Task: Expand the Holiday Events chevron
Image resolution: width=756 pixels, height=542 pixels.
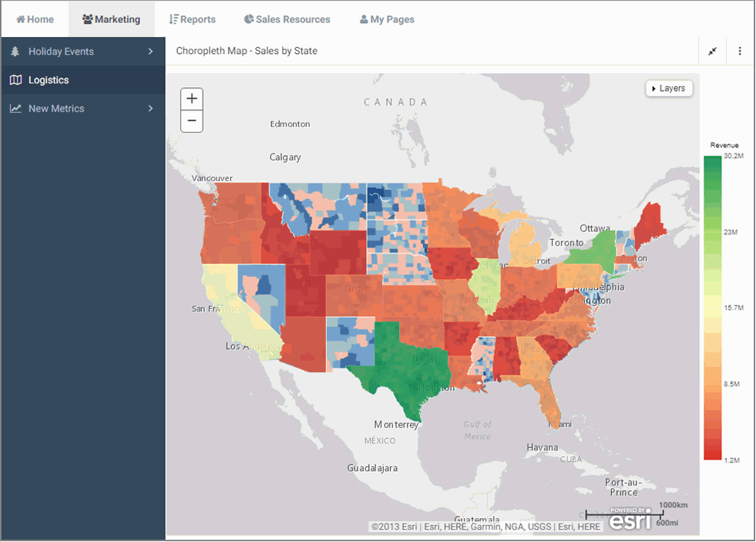Action: (x=151, y=52)
